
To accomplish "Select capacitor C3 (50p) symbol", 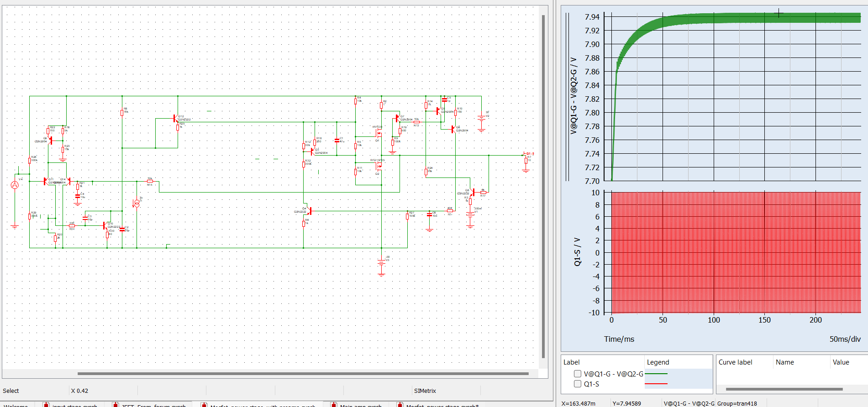I will (x=85, y=218).
